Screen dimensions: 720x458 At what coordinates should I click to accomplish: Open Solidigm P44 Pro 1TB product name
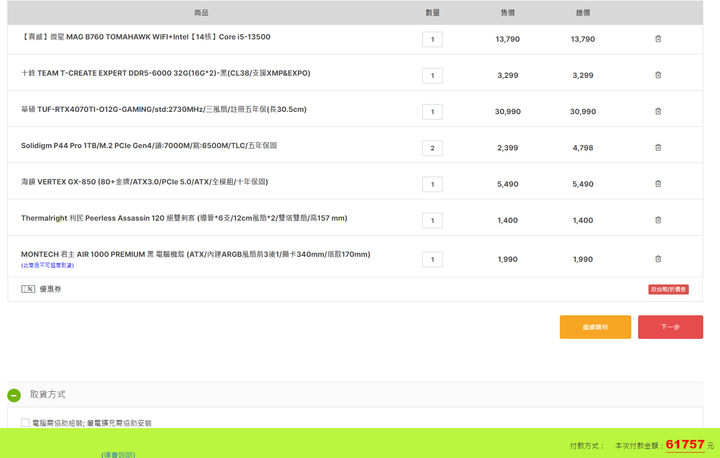tap(149, 146)
